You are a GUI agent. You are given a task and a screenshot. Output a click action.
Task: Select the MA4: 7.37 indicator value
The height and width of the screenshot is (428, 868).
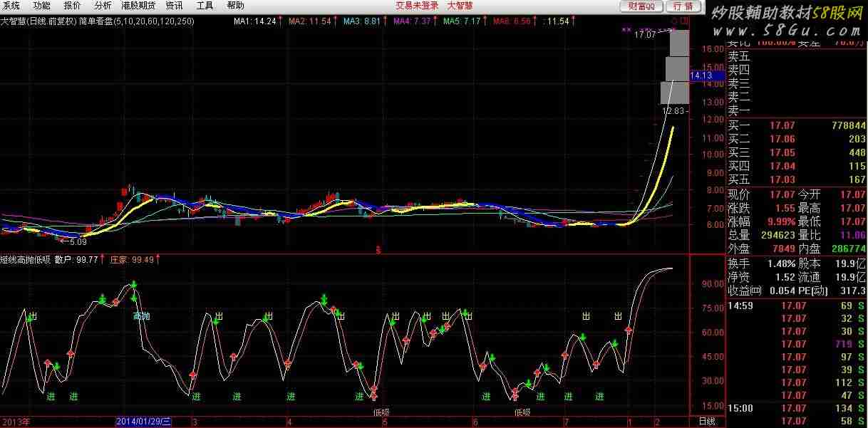pos(413,21)
